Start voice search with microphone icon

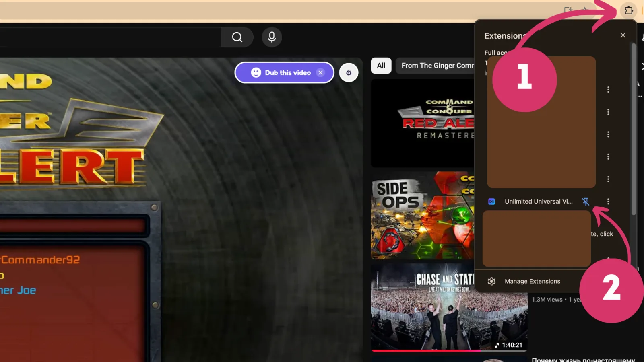pos(272,37)
